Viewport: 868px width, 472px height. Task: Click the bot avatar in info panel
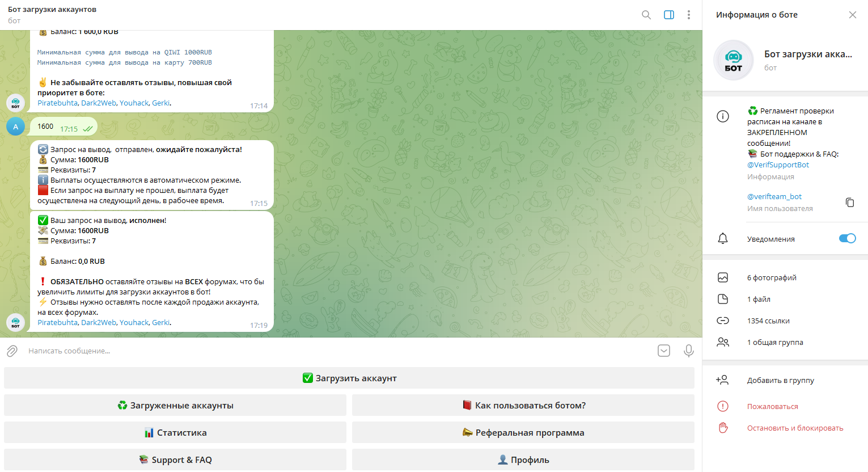(x=733, y=60)
